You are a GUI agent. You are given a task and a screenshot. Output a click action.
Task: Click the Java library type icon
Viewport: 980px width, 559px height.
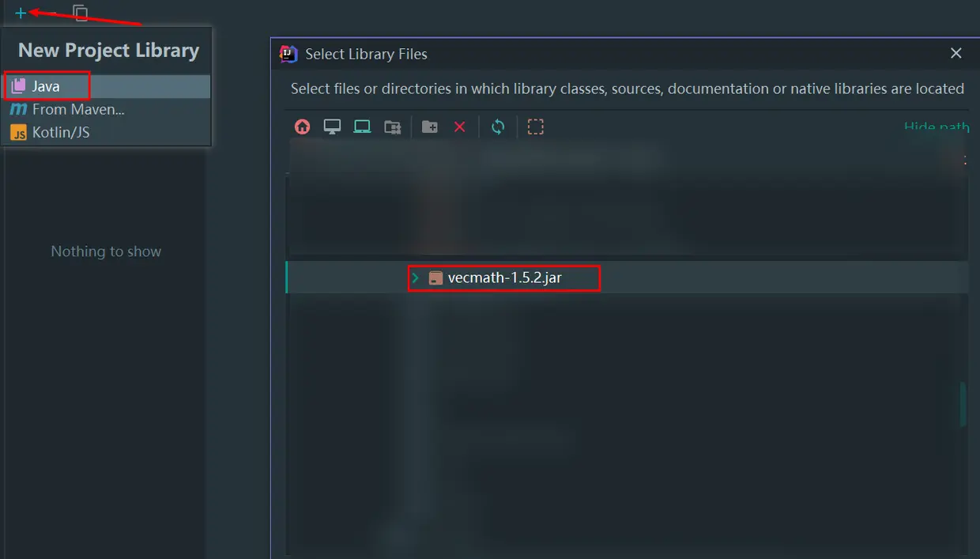(x=18, y=86)
